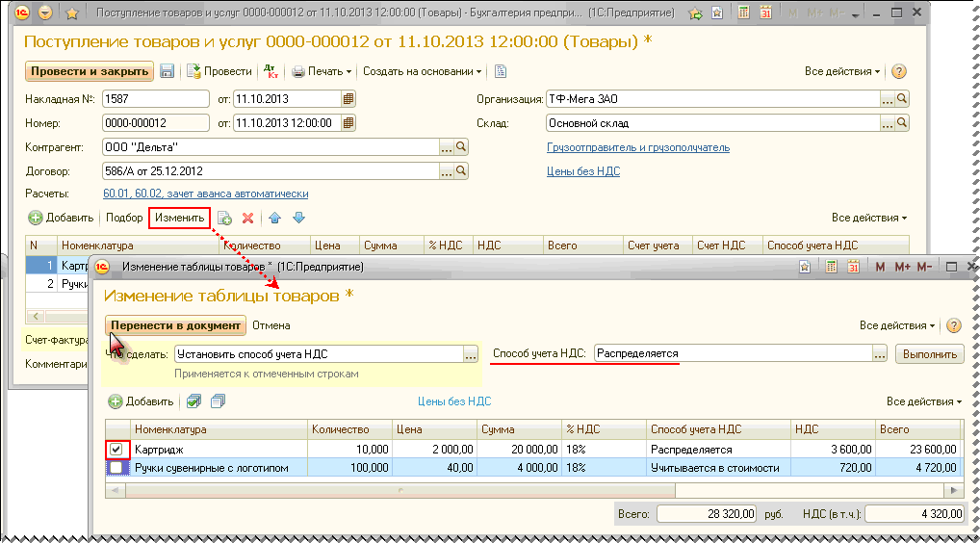Open the Печать dropdown menu
Viewport: 980px width, 543px height.
[322, 72]
